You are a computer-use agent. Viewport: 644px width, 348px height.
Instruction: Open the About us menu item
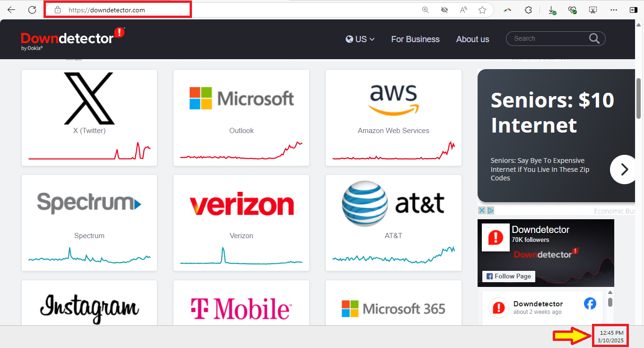pyautogui.click(x=473, y=39)
